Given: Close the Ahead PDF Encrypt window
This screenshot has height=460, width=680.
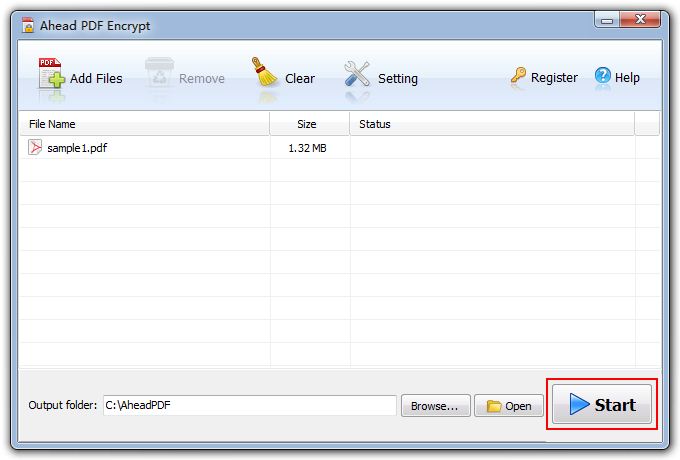Looking at the screenshot, I should [x=640, y=20].
